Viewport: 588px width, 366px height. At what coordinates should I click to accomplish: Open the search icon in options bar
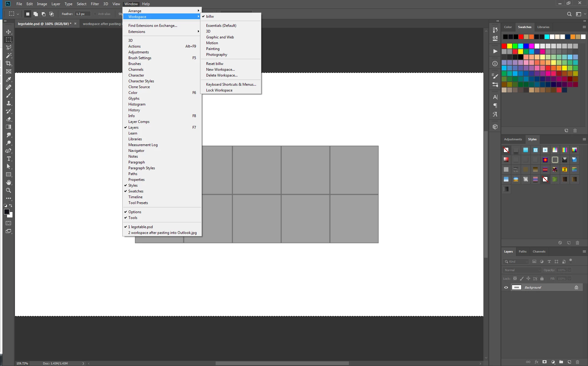pos(569,14)
